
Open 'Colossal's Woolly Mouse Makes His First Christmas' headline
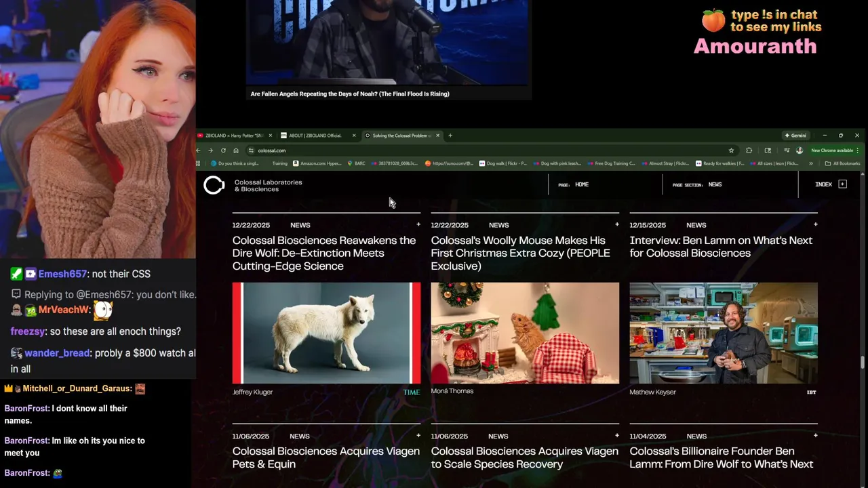point(521,253)
